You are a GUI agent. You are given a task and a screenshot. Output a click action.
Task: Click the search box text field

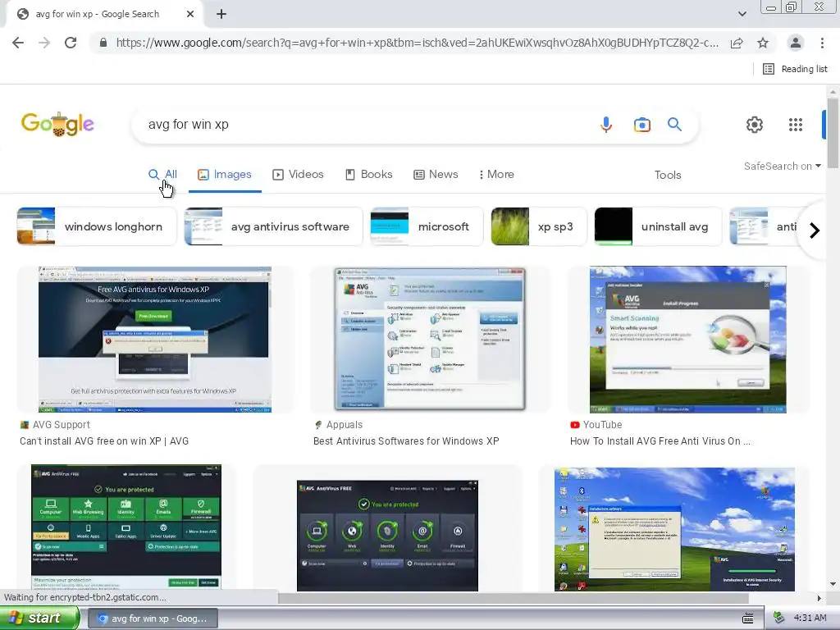[364, 125]
